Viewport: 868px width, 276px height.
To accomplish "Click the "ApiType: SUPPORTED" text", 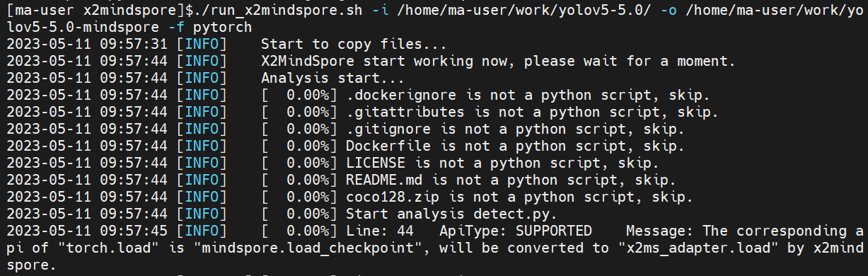I will pos(515,231).
